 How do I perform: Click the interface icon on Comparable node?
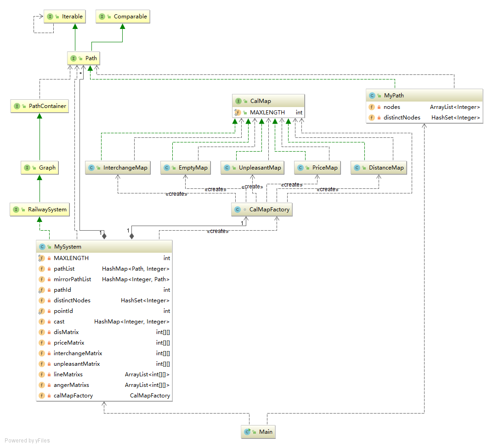coord(102,17)
